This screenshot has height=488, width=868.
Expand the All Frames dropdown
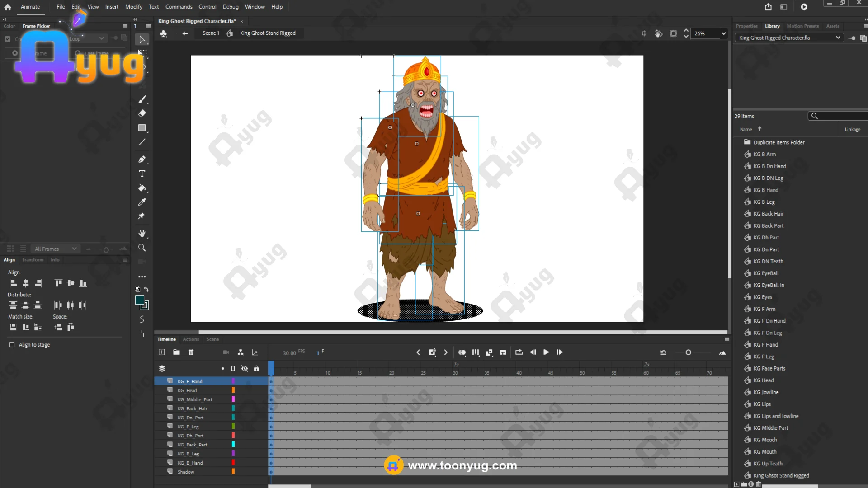pos(74,249)
